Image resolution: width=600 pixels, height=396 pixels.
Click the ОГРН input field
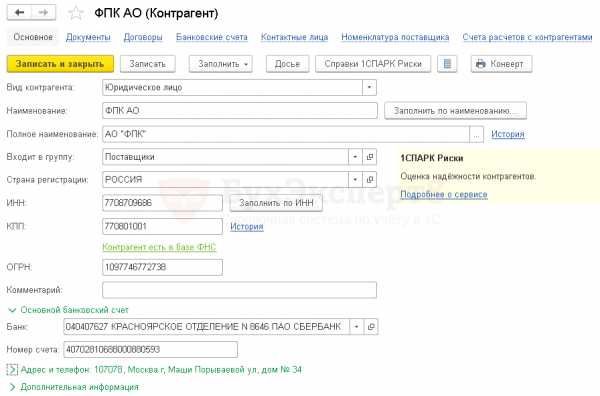tap(163, 267)
